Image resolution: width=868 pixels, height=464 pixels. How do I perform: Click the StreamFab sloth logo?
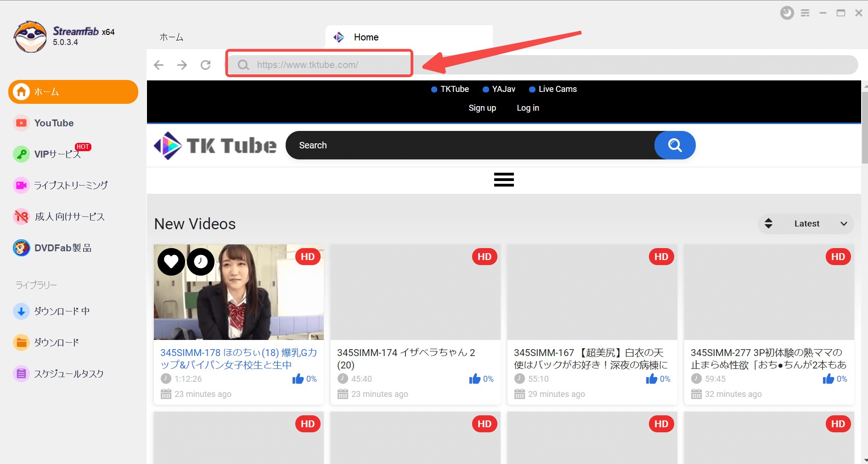coord(30,37)
